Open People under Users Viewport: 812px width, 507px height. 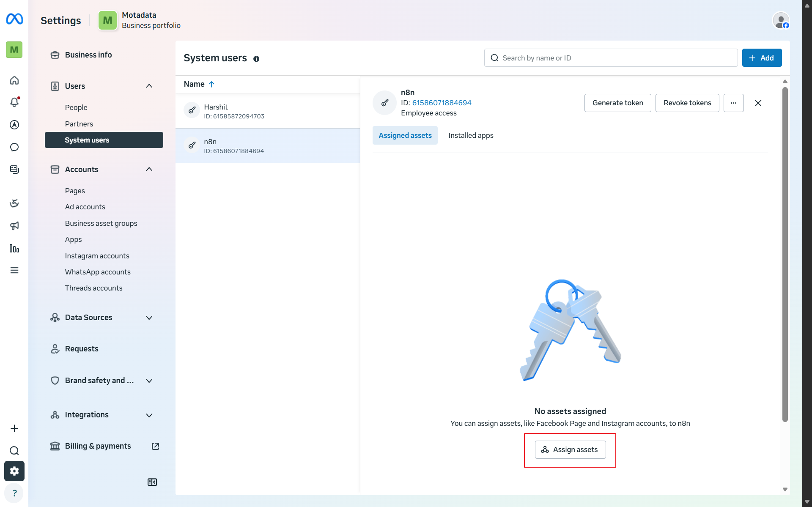pyautogui.click(x=76, y=107)
